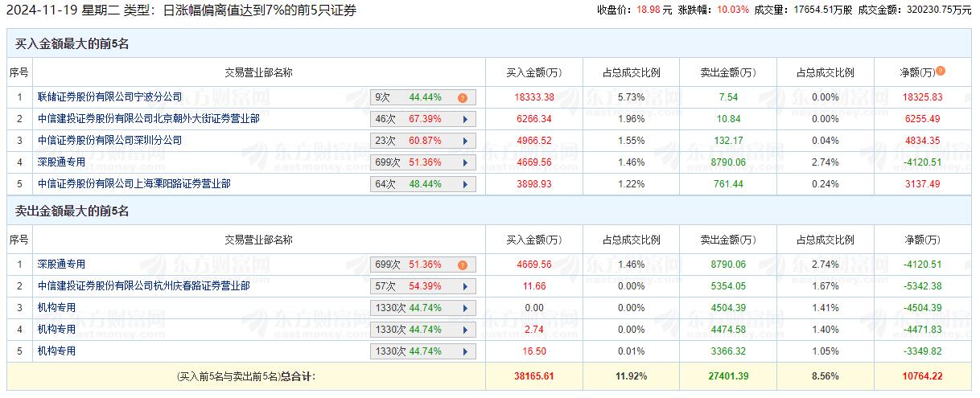This screenshot has width=980, height=398.
Task: Click arrow icon in the 46次 67.39% box
Action: click(x=464, y=119)
